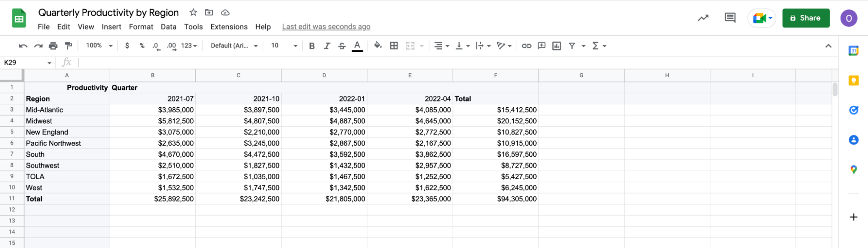Toggle strikethrough formatting
868x248 pixels.
point(342,46)
